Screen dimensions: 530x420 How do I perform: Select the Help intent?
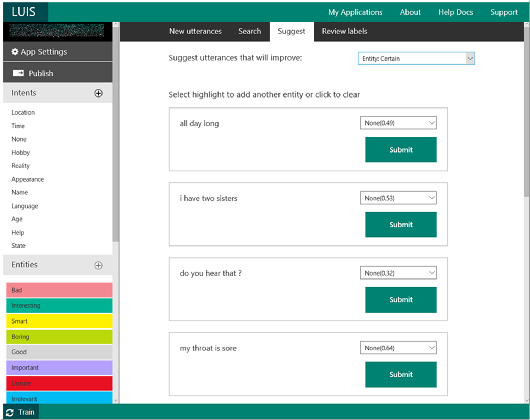click(18, 233)
